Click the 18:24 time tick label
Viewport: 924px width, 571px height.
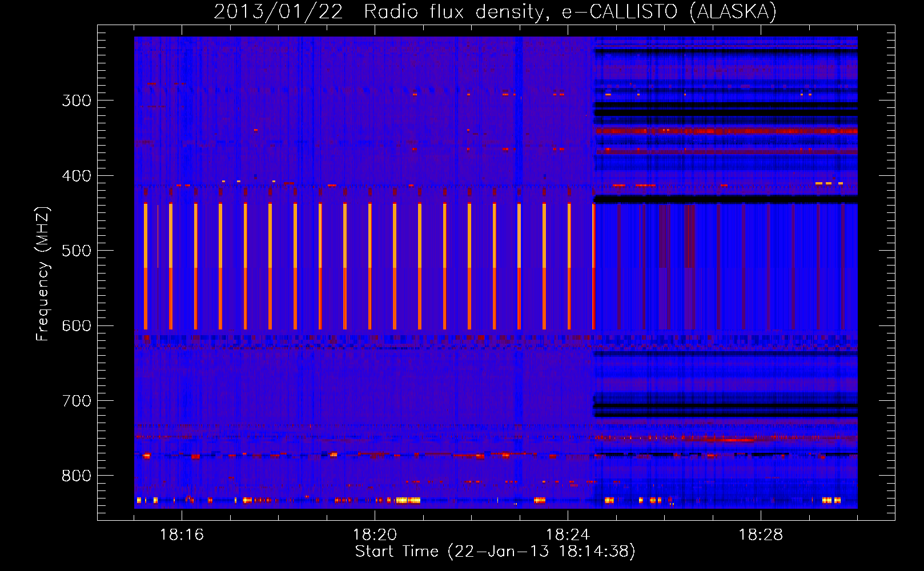point(568,535)
